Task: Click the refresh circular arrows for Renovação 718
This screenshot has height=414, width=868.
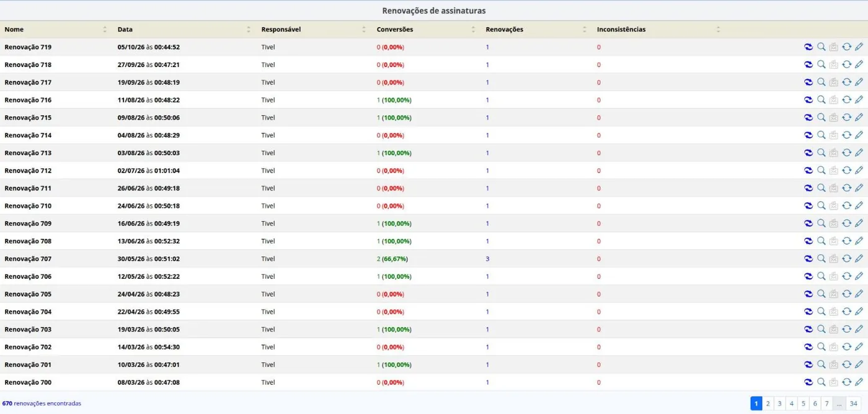Action: tap(846, 64)
